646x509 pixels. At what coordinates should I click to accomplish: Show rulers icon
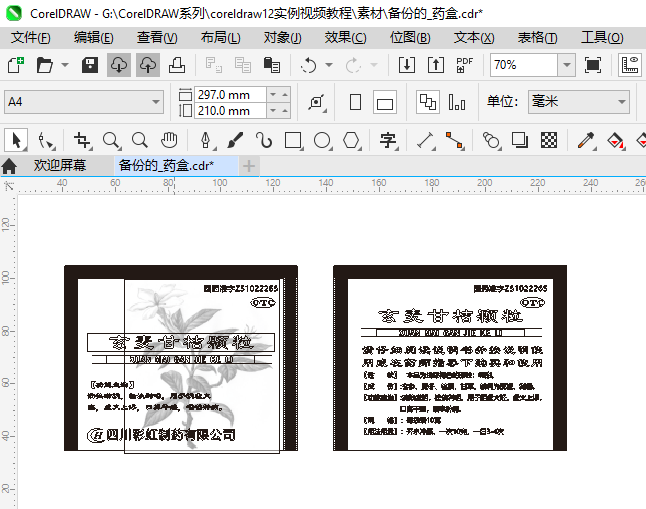(630, 65)
